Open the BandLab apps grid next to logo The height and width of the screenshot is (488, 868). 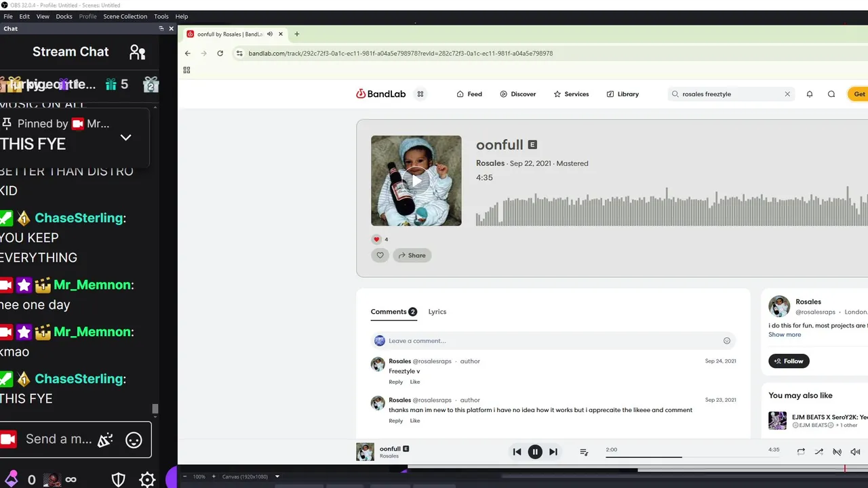click(x=420, y=94)
